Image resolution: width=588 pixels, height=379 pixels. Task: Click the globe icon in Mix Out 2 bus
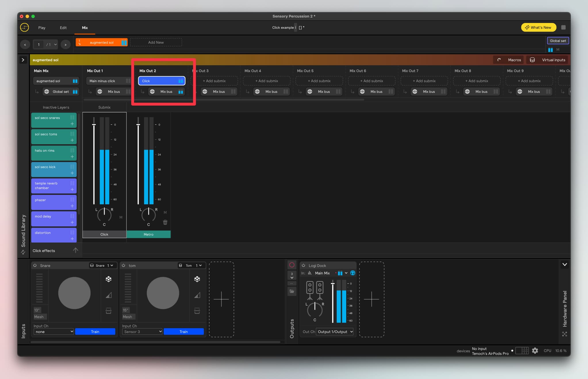(152, 92)
